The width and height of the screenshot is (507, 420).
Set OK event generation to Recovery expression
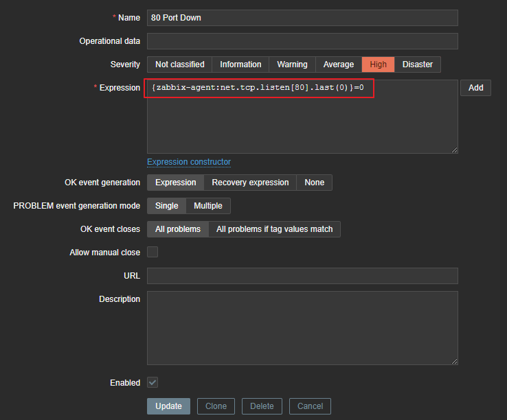[x=250, y=183]
